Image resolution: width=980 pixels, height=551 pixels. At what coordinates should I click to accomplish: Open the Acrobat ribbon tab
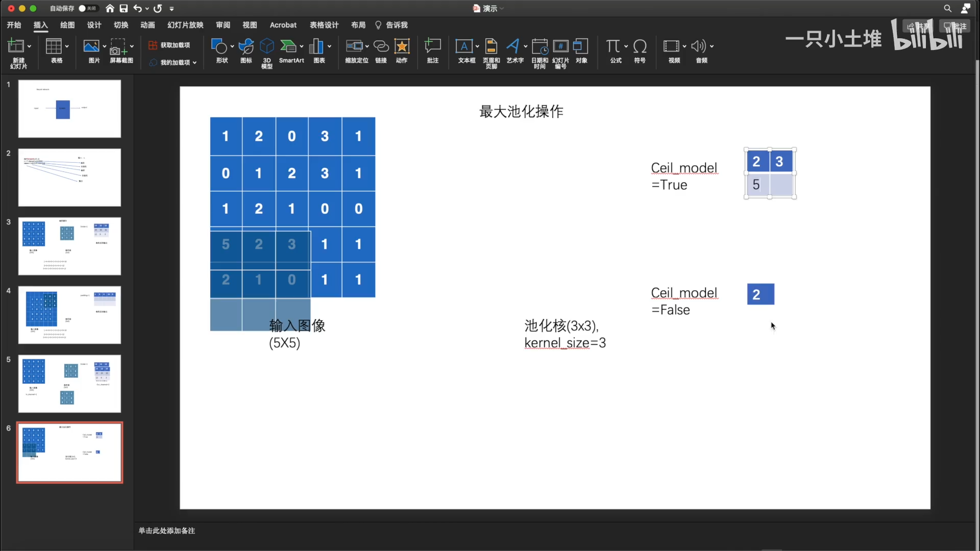pyautogui.click(x=283, y=25)
